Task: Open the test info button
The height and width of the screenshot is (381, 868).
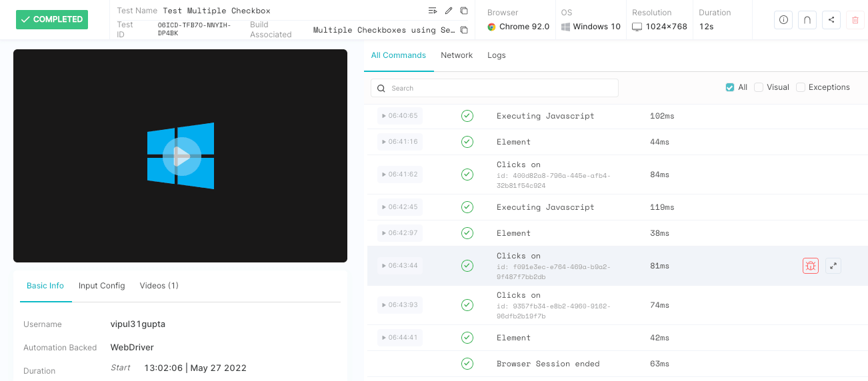Action: (783, 20)
